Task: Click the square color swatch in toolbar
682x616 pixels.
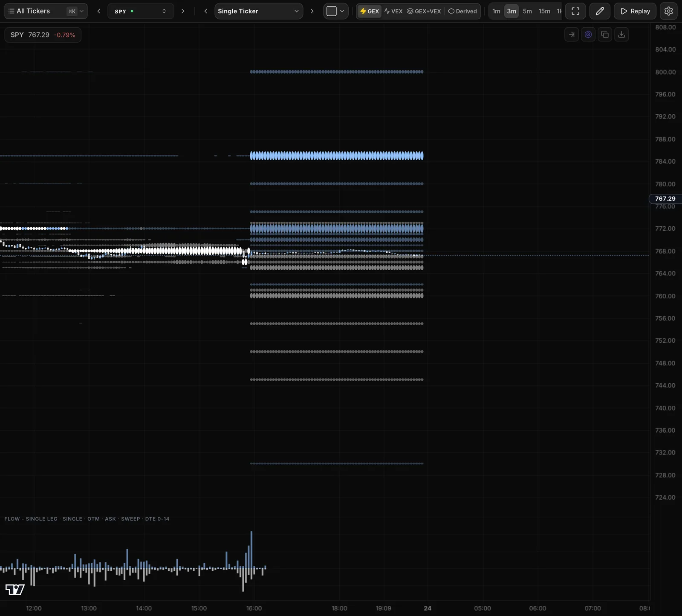Action: (x=331, y=11)
